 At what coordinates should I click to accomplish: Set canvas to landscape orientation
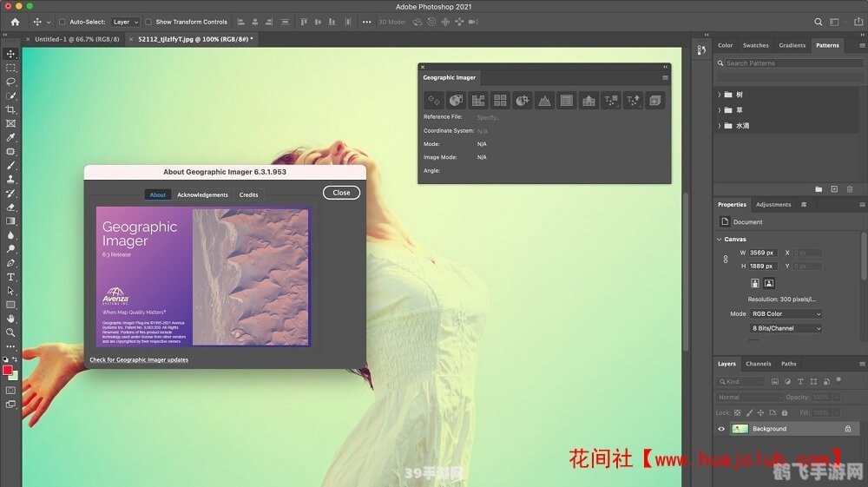click(769, 283)
